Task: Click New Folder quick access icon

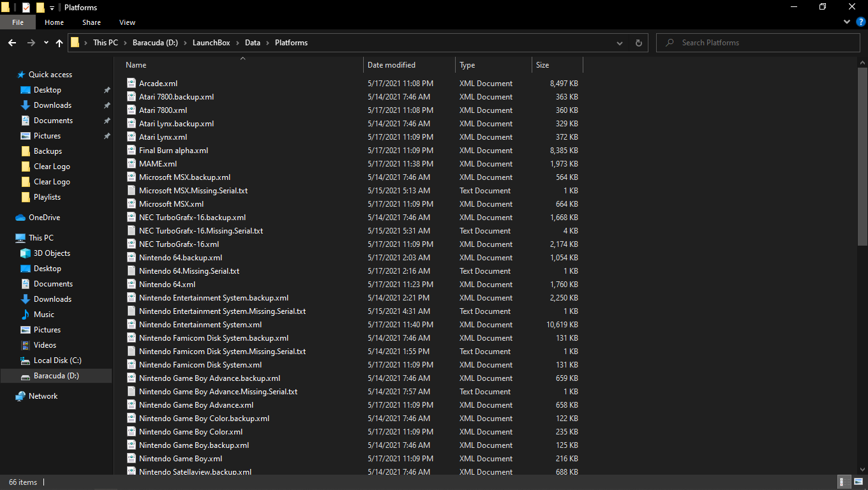Action: point(40,8)
